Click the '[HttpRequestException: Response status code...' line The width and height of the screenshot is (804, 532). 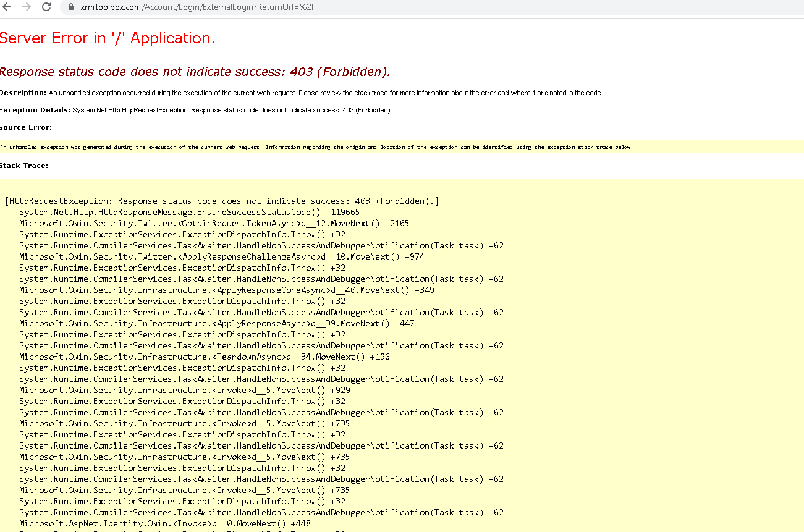click(x=221, y=201)
